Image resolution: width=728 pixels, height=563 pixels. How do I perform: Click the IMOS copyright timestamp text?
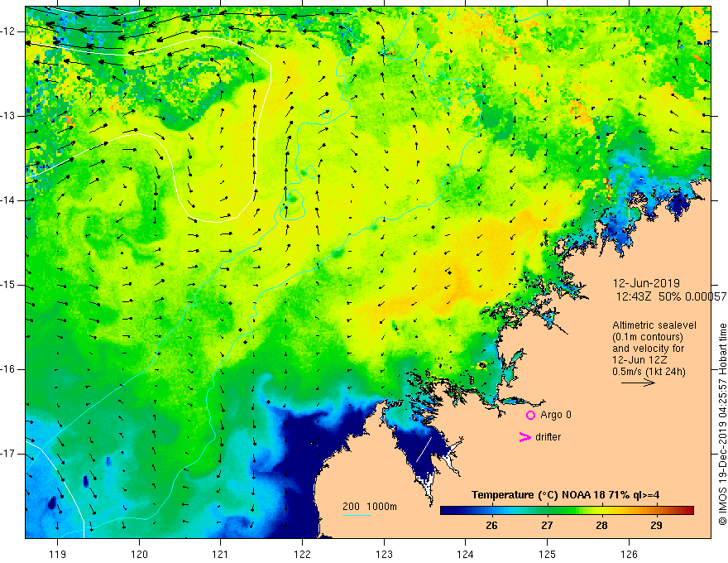(722, 424)
